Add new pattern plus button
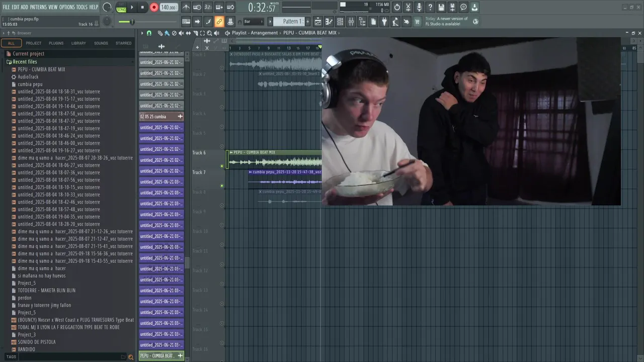 click(308, 22)
